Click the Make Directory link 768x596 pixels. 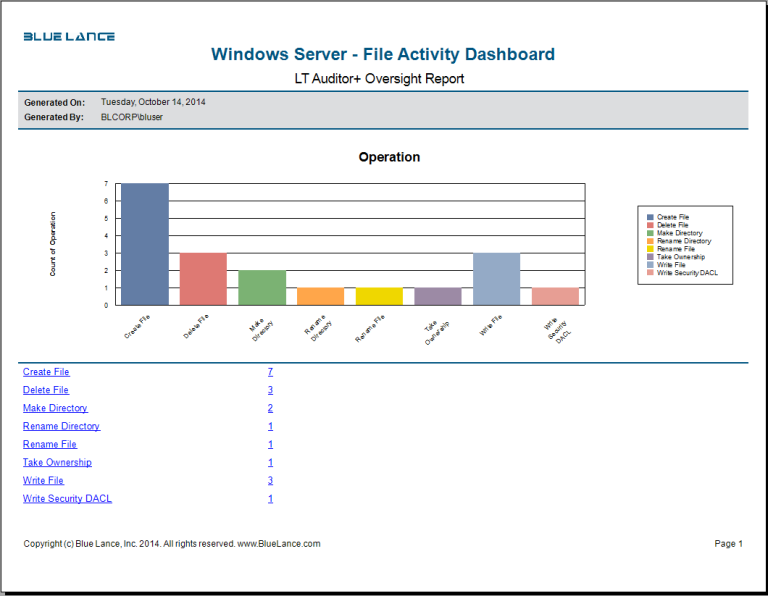pos(55,408)
